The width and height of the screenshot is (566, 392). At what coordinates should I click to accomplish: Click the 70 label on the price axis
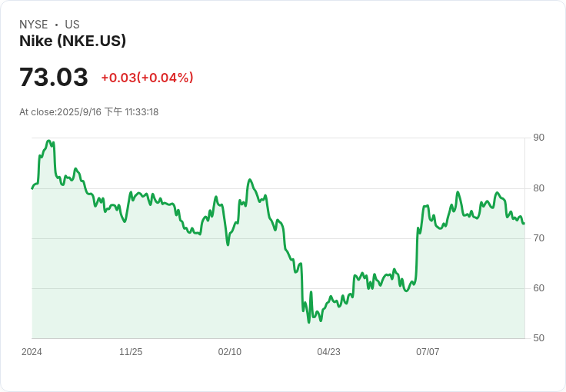(x=539, y=238)
